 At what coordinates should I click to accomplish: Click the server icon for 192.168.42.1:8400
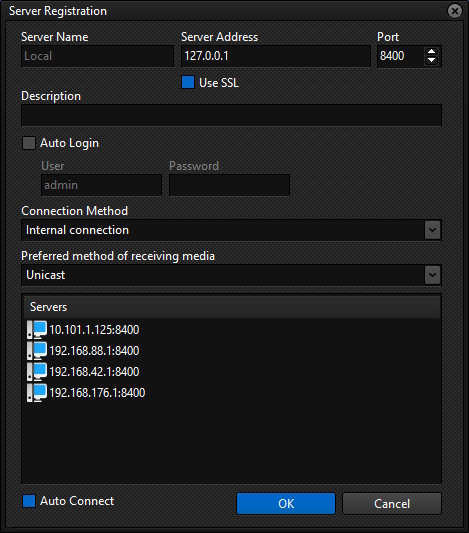pyautogui.click(x=37, y=372)
